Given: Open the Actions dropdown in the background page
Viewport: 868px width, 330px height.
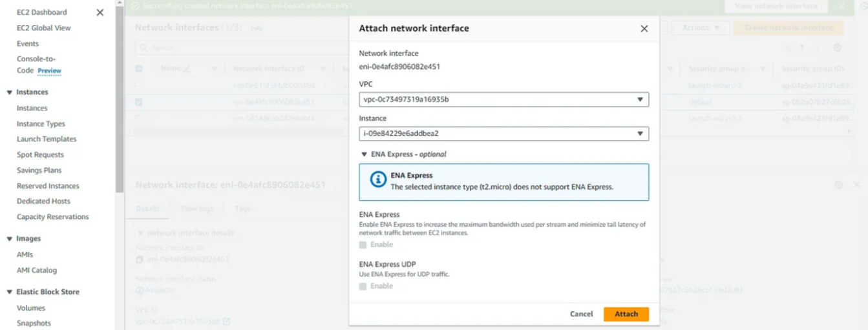Looking at the screenshot, I should coord(701,28).
